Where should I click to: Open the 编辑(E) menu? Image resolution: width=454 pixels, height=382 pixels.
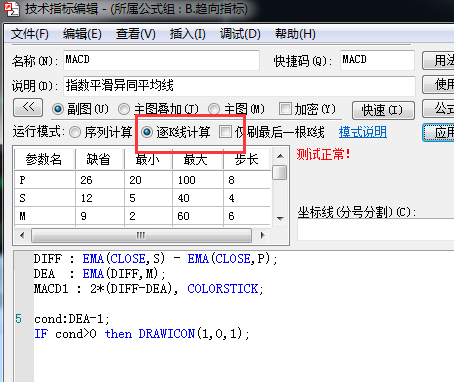coord(82,34)
